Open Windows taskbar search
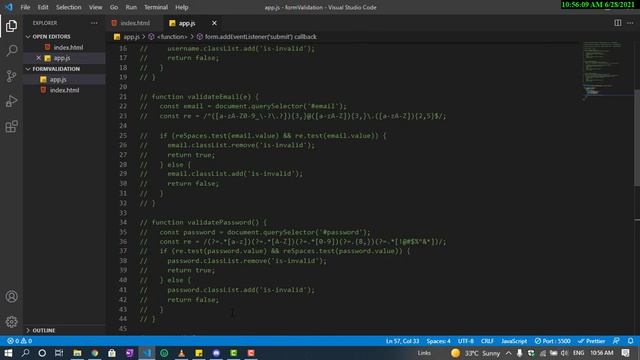 pos(25,353)
